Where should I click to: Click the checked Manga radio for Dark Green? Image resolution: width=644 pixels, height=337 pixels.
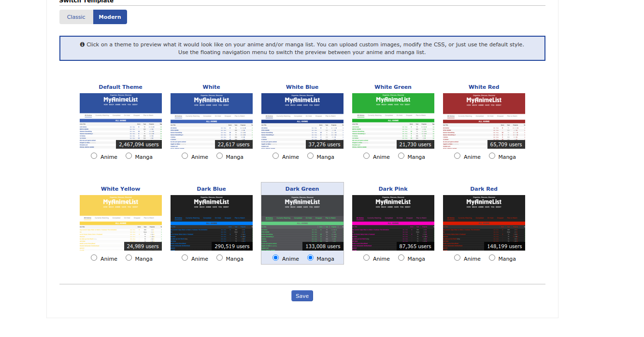pos(310,258)
